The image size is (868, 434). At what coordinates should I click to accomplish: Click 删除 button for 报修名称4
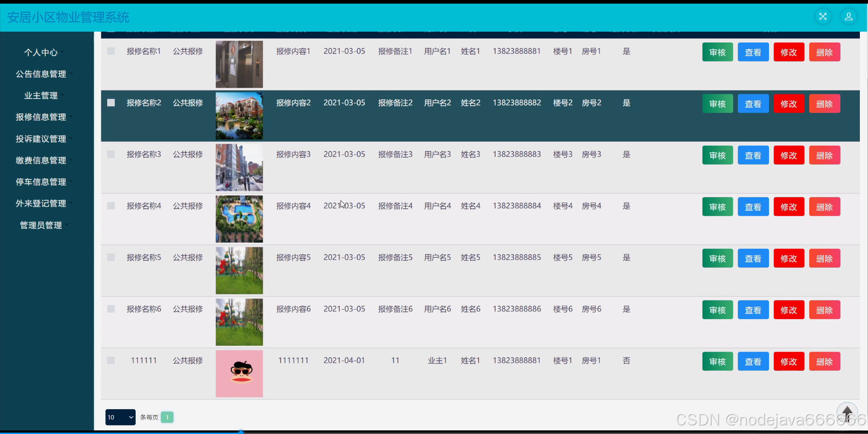pyautogui.click(x=825, y=207)
